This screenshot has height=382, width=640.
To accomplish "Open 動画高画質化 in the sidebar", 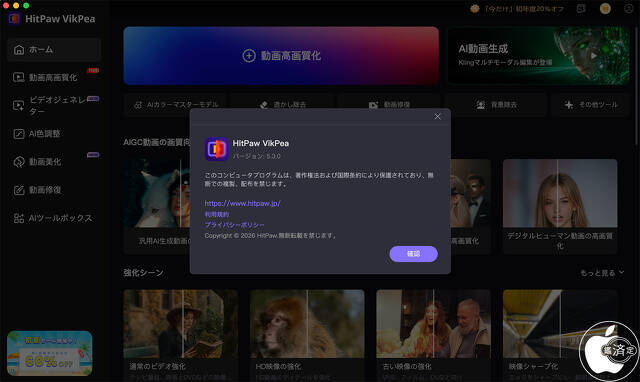I will click(x=53, y=77).
